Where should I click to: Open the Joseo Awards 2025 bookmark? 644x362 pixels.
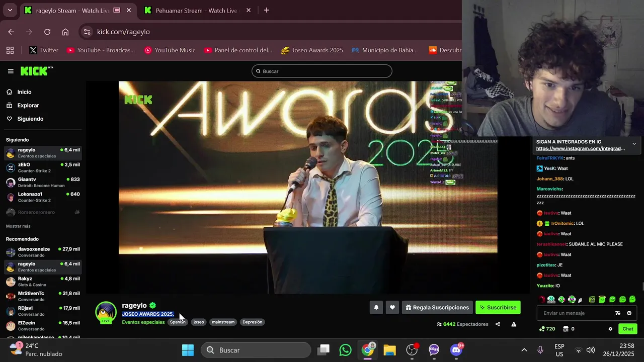point(312,50)
